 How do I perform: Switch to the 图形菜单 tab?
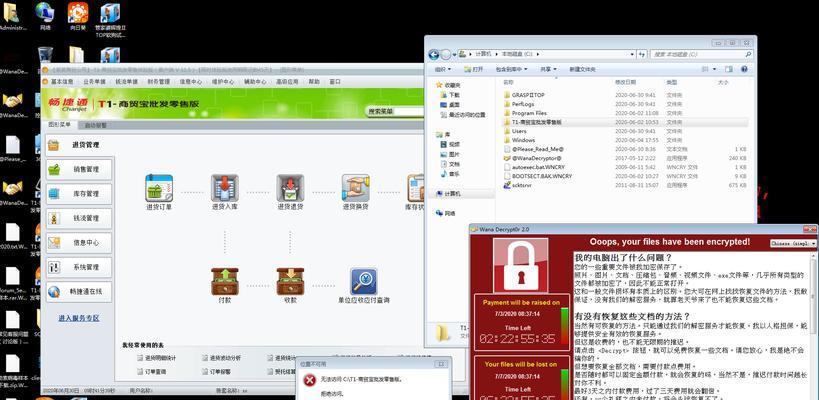[60, 125]
